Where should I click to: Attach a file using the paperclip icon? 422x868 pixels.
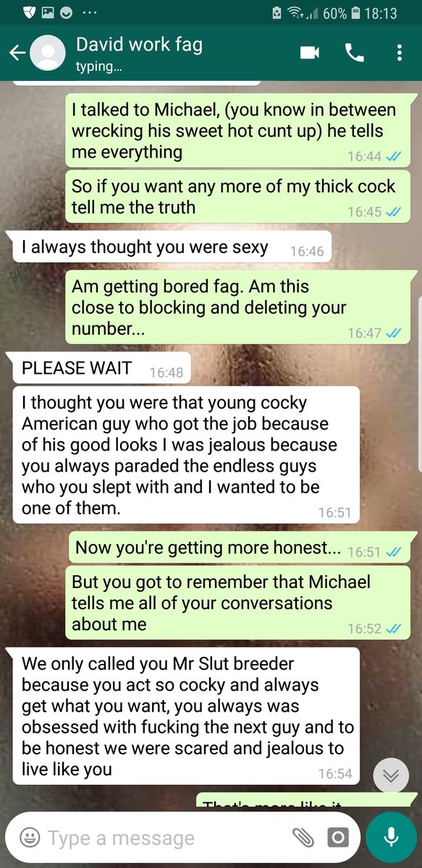[303, 838]
